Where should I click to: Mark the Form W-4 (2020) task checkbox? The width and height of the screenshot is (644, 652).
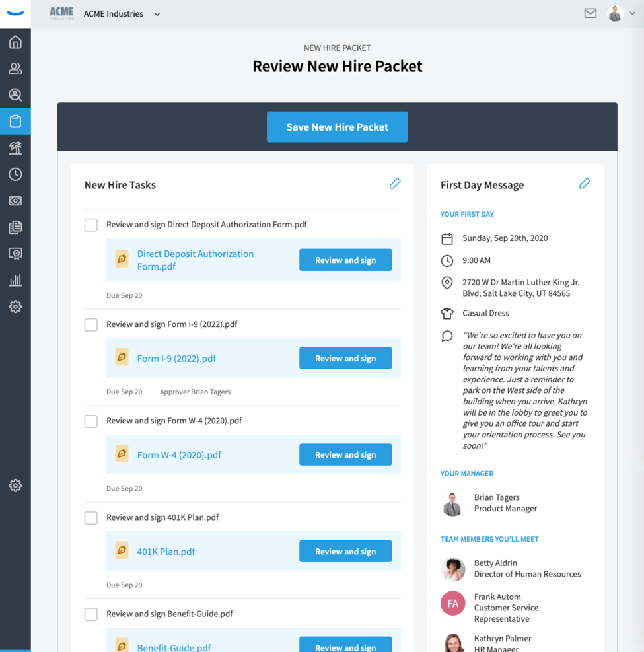91,421
